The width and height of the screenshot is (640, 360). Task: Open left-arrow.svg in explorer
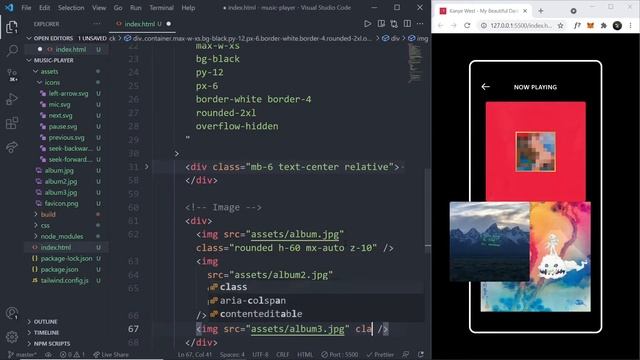coord(68,93)
